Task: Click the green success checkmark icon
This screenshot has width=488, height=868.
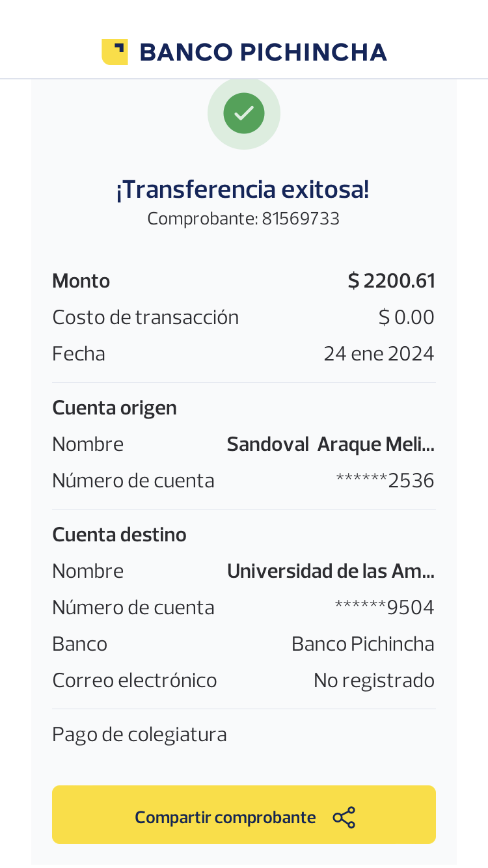Action: pos(244,113)
